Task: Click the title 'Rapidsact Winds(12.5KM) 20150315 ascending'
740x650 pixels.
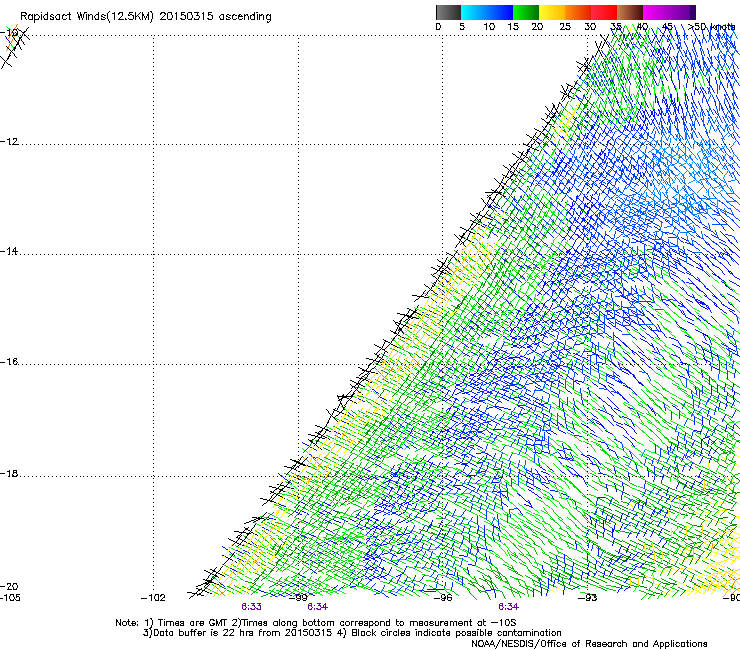Action: pos(146,17)
